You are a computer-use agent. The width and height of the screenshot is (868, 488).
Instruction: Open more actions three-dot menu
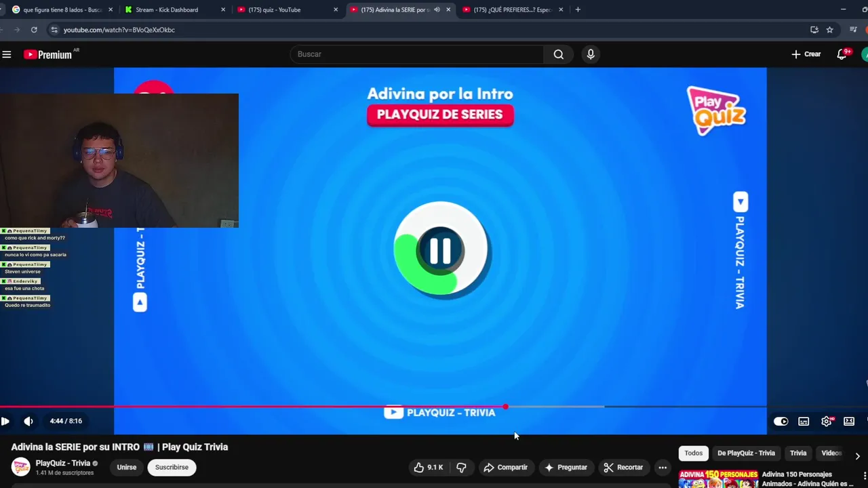click(x=663, y=467)
